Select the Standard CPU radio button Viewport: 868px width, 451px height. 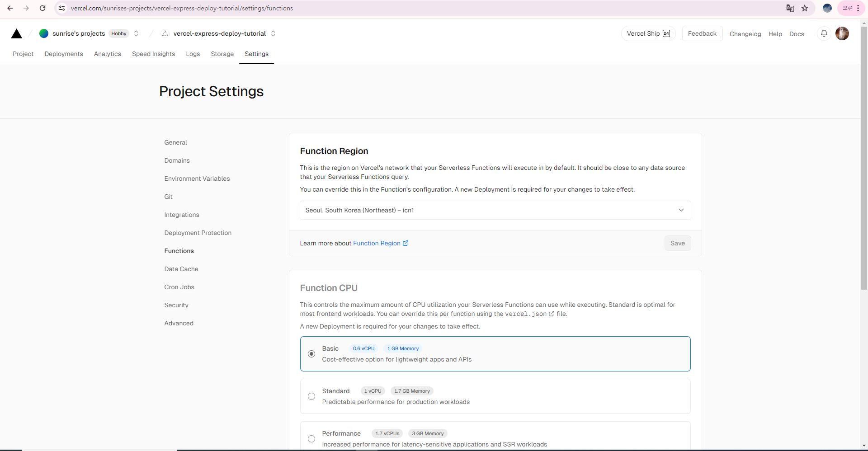tap(311, 396)
